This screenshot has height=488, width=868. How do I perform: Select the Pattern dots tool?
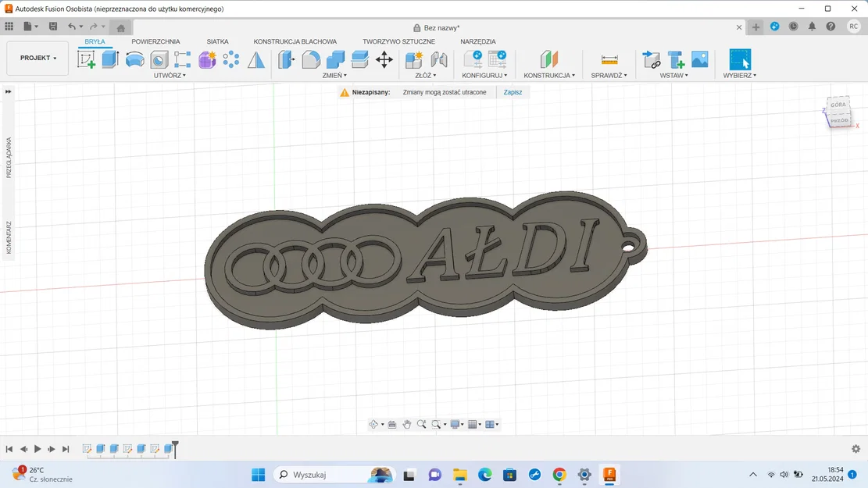point(230,59)
